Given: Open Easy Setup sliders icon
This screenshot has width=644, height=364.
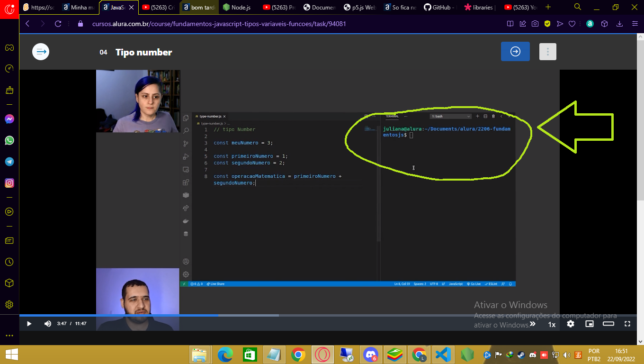Looking at the screenshot, I should pyautogui.click(x=635, y=24).
